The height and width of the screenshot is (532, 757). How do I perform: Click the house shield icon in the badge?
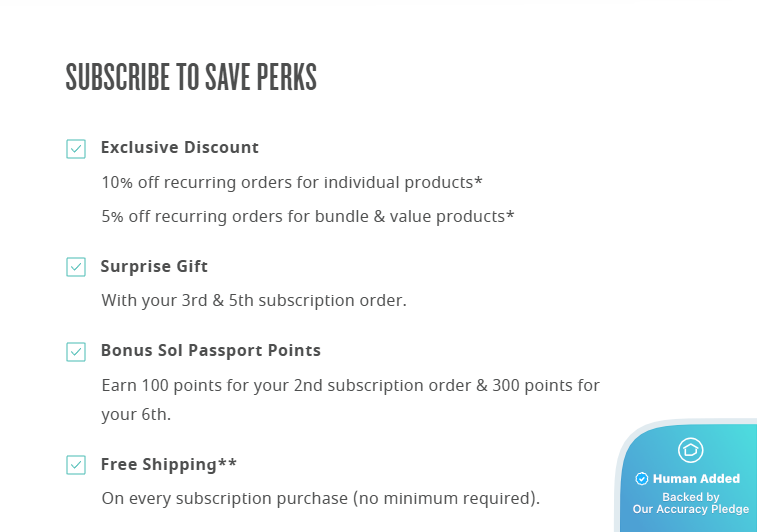click(x=690, y=450)
